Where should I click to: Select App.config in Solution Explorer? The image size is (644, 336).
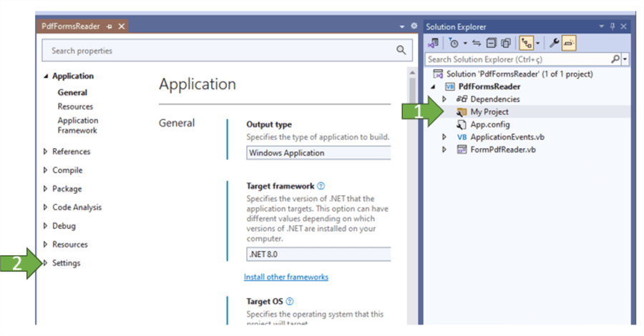490,124
